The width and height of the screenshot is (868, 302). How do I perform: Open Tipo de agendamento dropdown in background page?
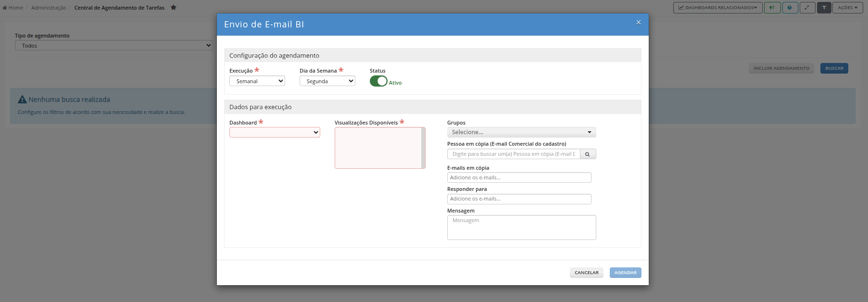[x=113, y=45]
